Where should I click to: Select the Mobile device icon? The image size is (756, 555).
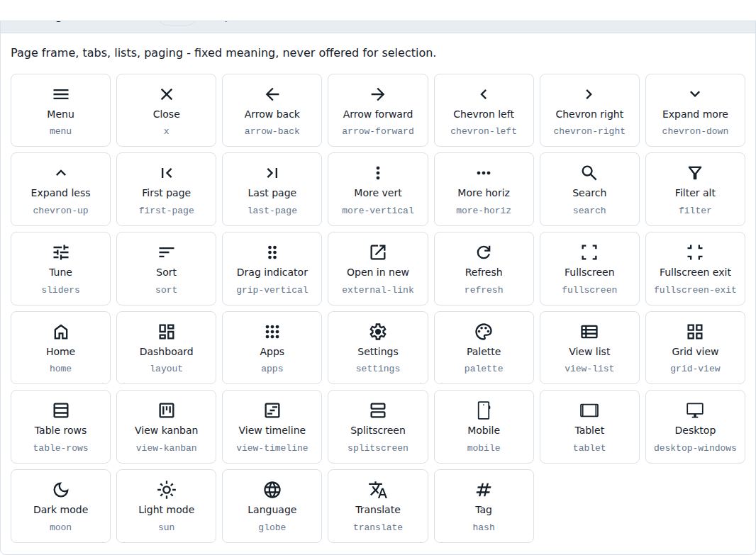coord(484,410)
